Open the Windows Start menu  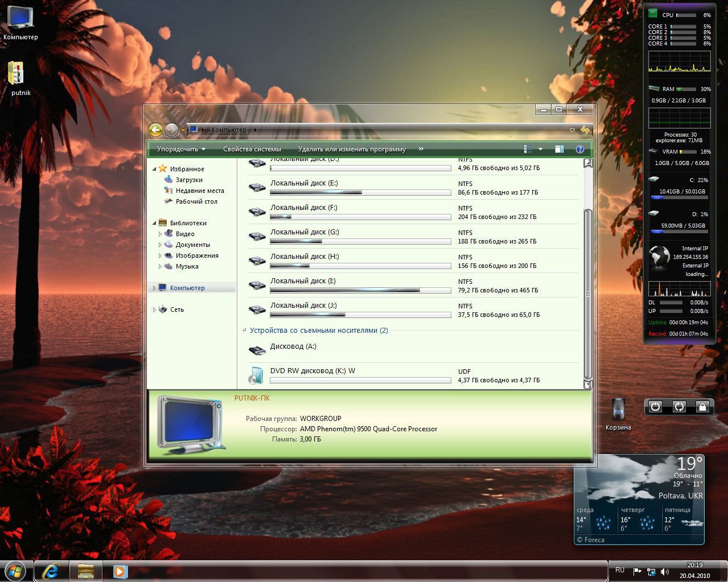point(15,571)
